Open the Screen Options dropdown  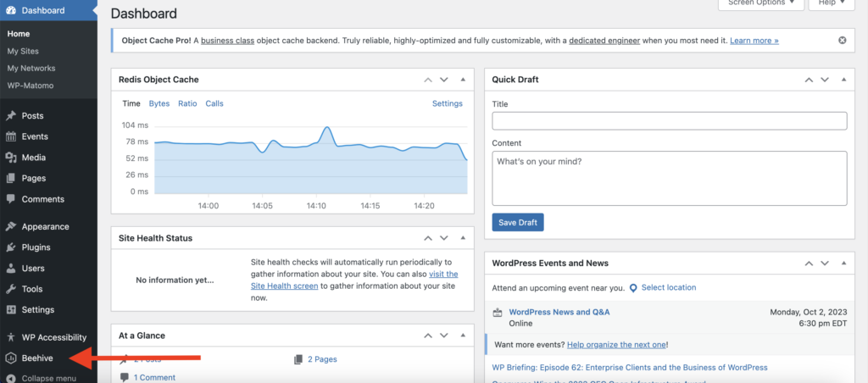point(761,3)
